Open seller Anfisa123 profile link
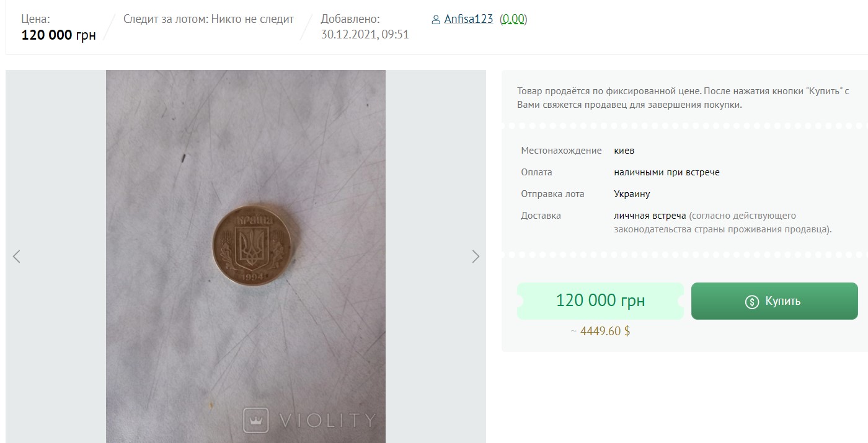 [468, 19]
